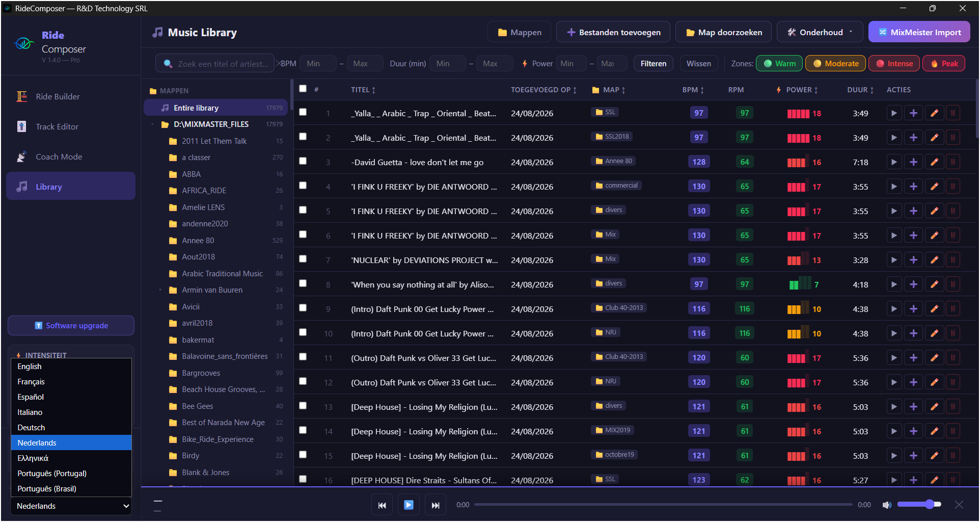The width and height of the screenshot is (980, 522).
Task: Clear filters with the Wissen button
Action: [698, 64]
